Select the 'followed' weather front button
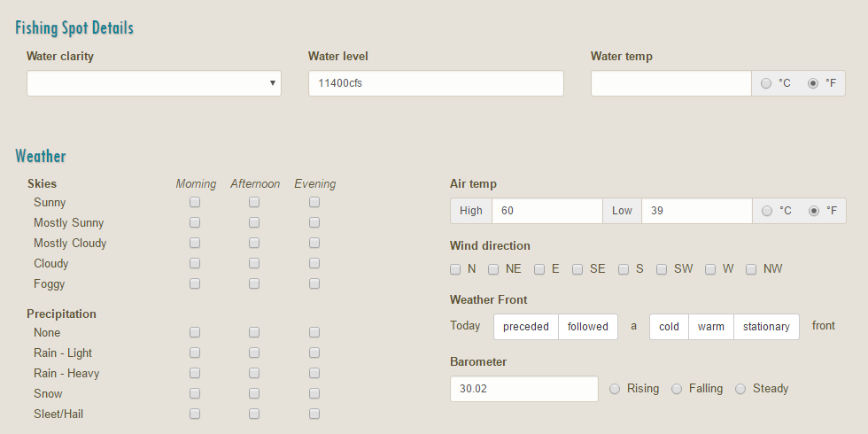Screen dimensions: 868x434 588,327
